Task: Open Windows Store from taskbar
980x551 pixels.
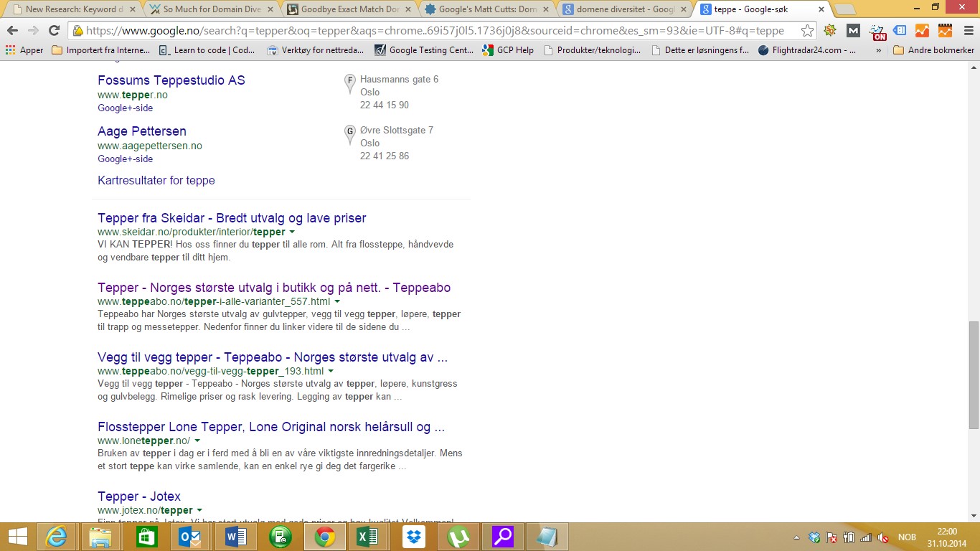Action: tap(146, 537)
